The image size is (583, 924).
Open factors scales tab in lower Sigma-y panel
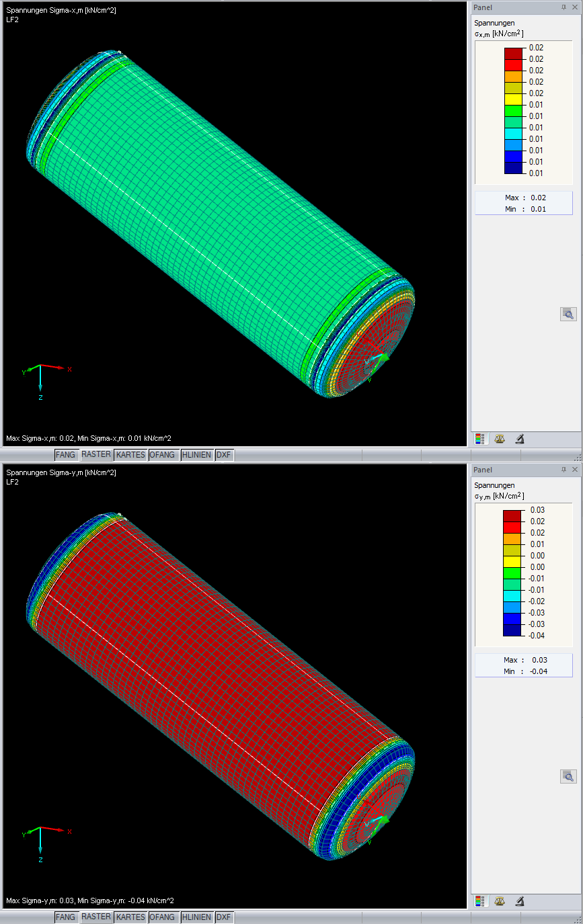point(500,901)
